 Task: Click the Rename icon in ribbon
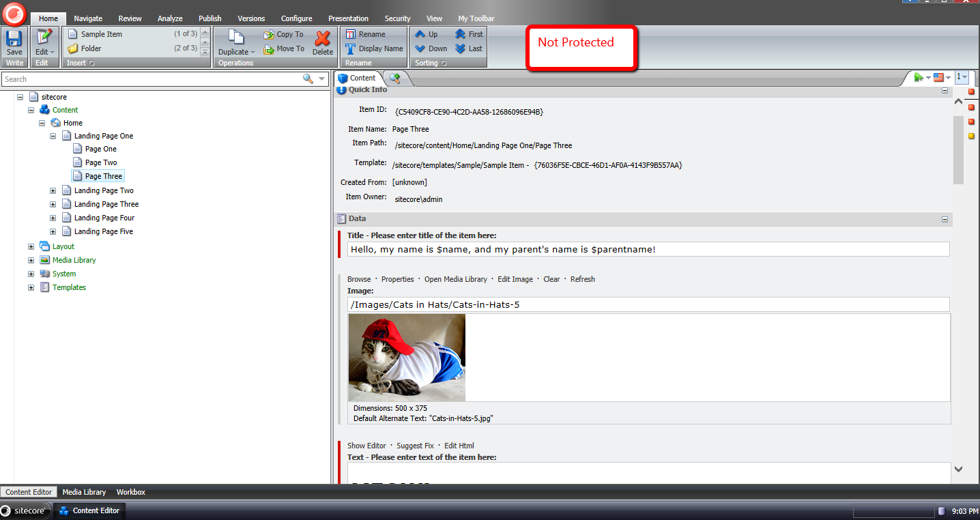pyautogui.click(x=351, y=34)
